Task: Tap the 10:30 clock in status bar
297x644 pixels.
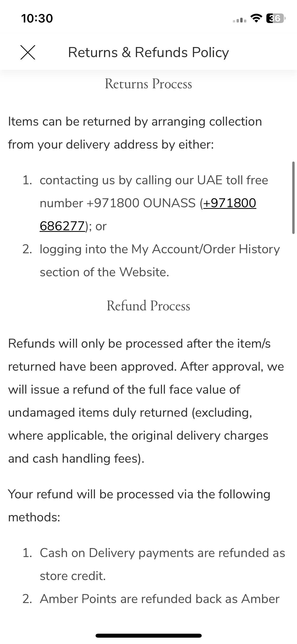Action: tap(37, 18)
